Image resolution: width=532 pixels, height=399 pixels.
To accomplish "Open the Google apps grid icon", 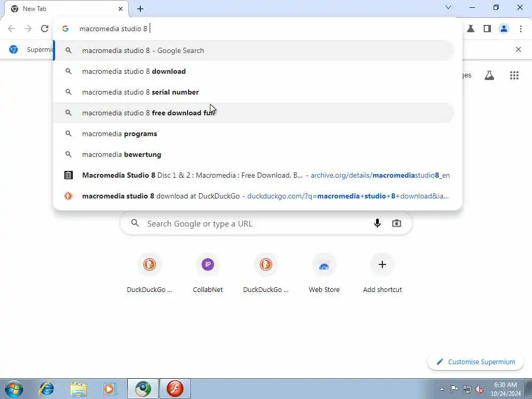I will point(514,75).
